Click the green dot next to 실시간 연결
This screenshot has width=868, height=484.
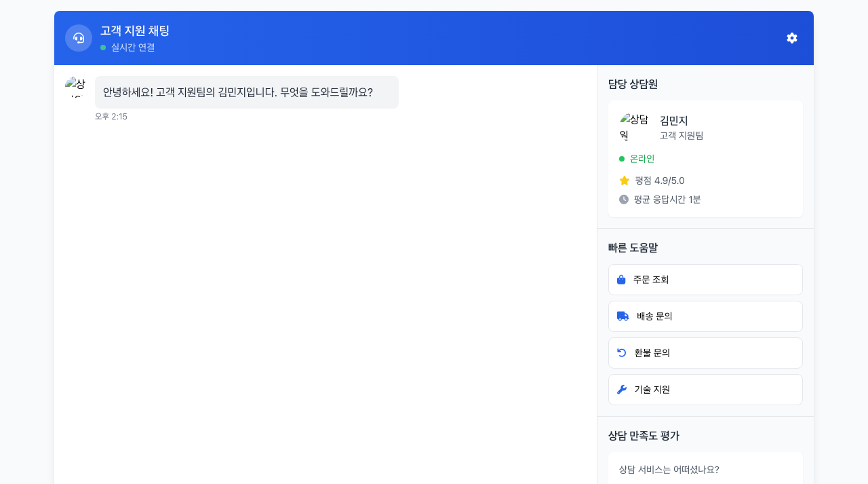click(x=103, y=48)
